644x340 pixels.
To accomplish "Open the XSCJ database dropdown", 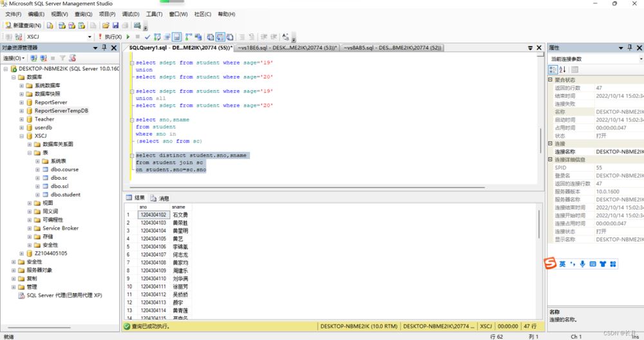I will 90,37.
